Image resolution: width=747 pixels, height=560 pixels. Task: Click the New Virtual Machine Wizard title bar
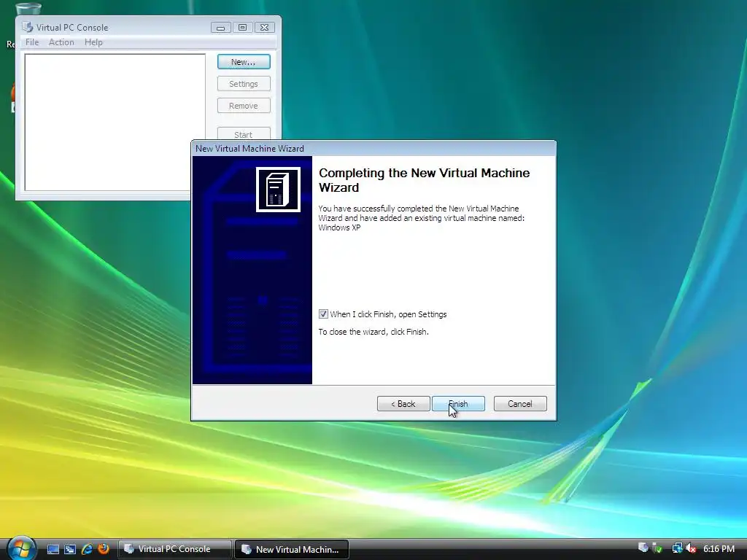pyautogui.click(x=373, y=149)
